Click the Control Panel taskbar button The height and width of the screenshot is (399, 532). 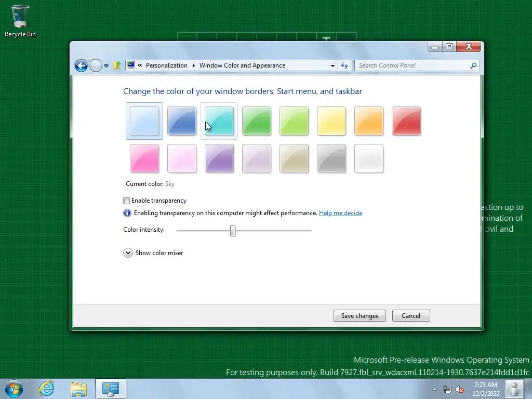tap(111, 389)
